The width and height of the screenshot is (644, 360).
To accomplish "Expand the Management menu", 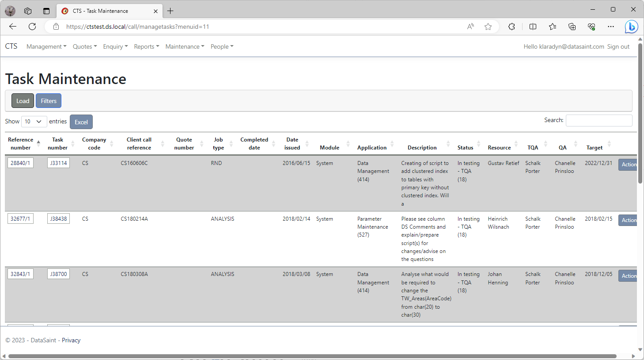I will click(x=46, y=46).
